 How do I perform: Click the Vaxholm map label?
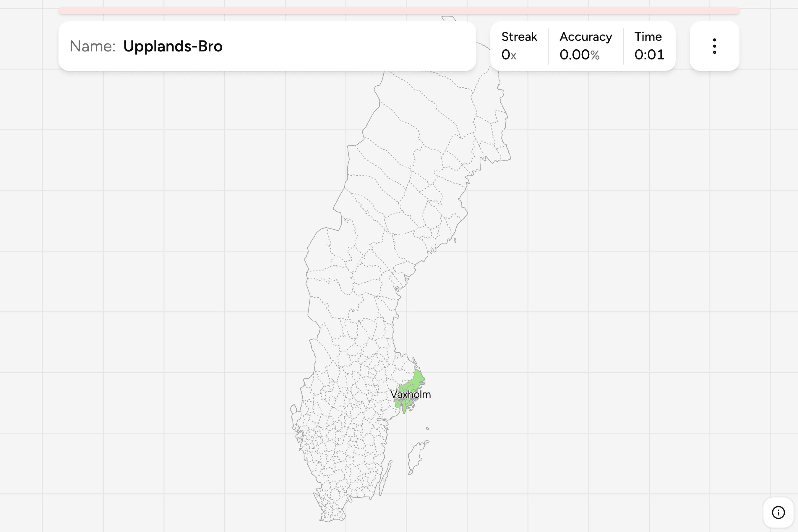pyautogui.click(x=411, y=394)
